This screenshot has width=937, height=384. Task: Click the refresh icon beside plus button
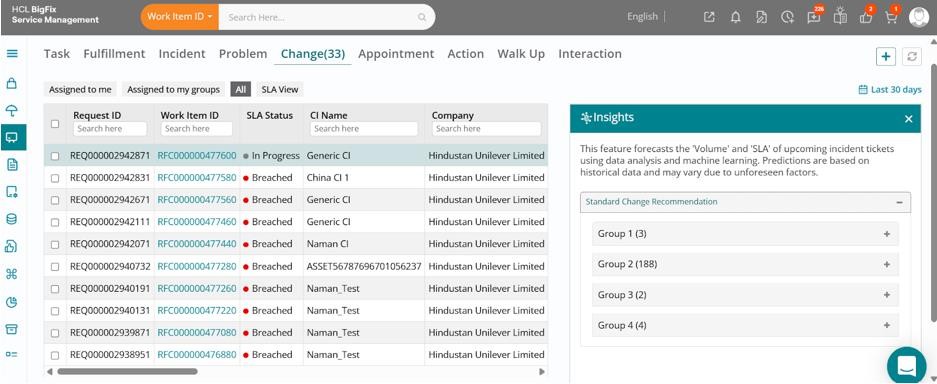[911, 56]
